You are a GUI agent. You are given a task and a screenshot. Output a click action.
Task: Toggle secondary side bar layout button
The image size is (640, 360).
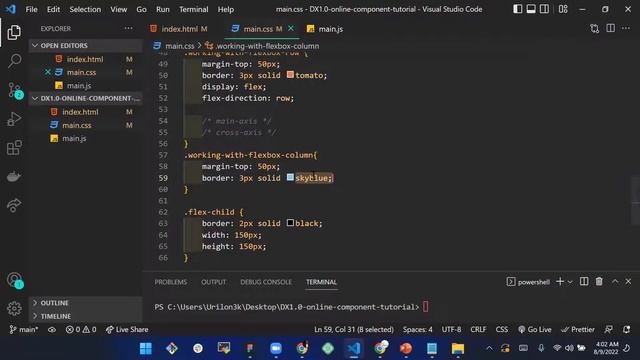[544, 9]
